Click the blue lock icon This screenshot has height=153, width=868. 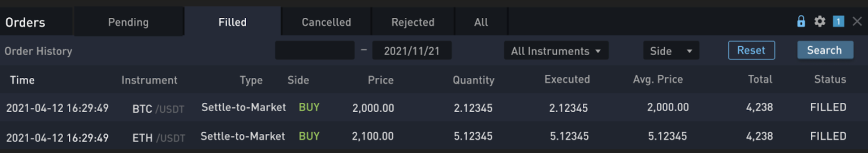click(801, 22)
